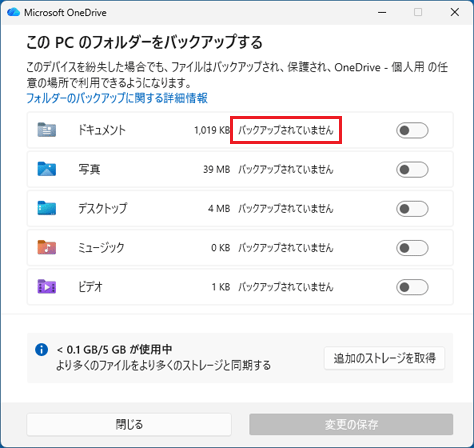
Task: Click ドキュメント status バックアップされていません
Action: tap(286, 130)
